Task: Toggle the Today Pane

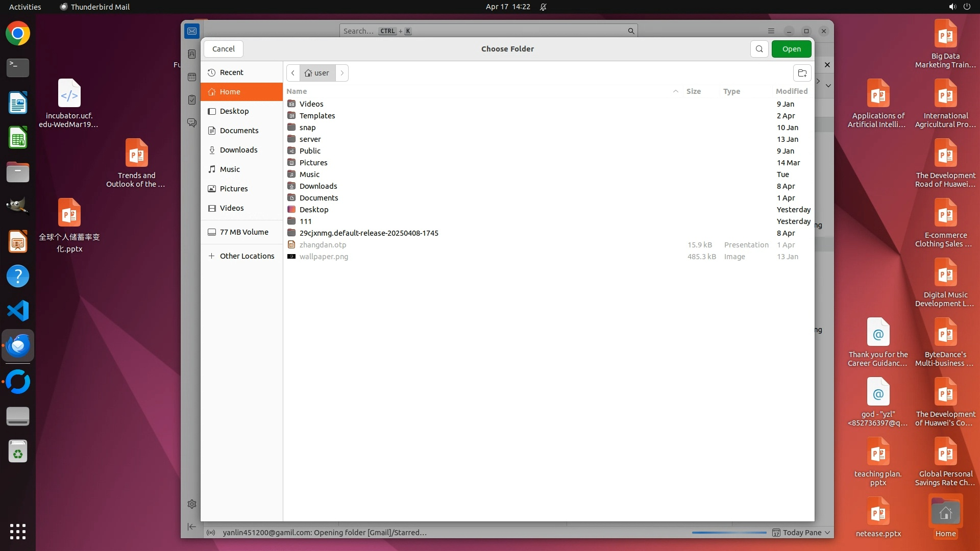Action: point(801,533)
